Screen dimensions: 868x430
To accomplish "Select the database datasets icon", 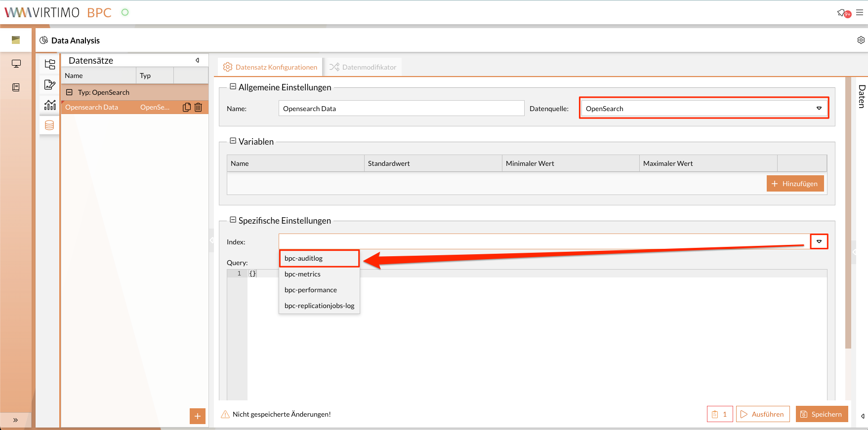I will click(x=49, y=125).
